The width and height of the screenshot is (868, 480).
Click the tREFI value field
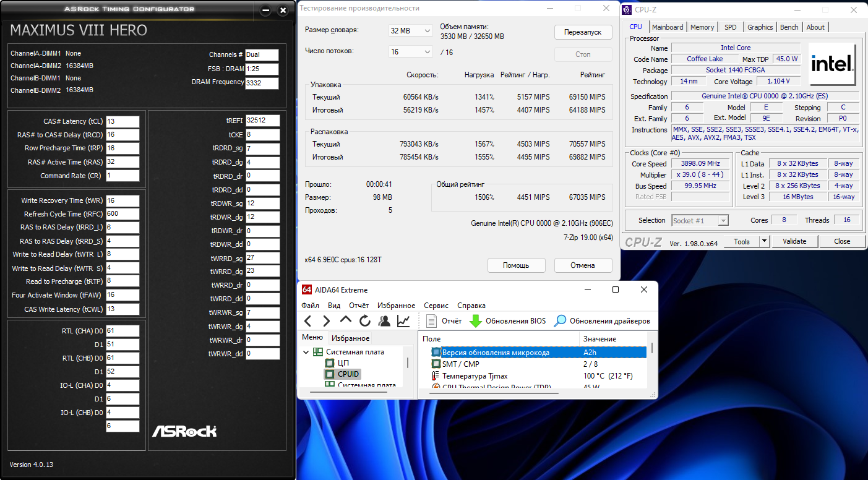(262, 121)
